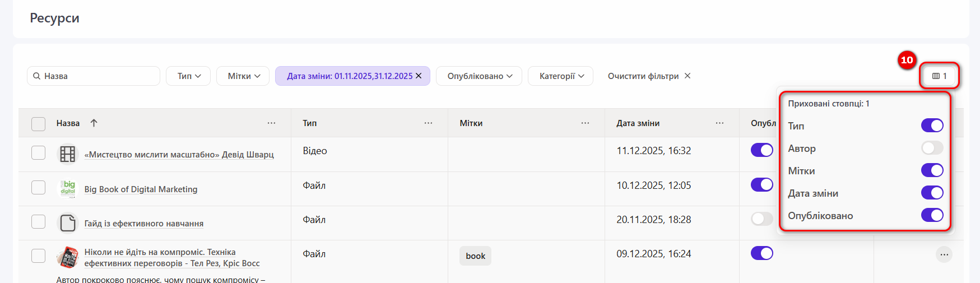This screenshot has height=283, width=980.
Task: Turn off the Тип column toggle
Action: (932, 126)
